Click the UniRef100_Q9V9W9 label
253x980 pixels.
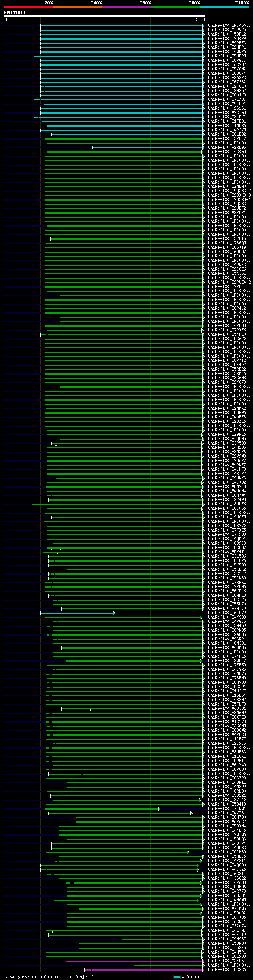coord(227,456)
